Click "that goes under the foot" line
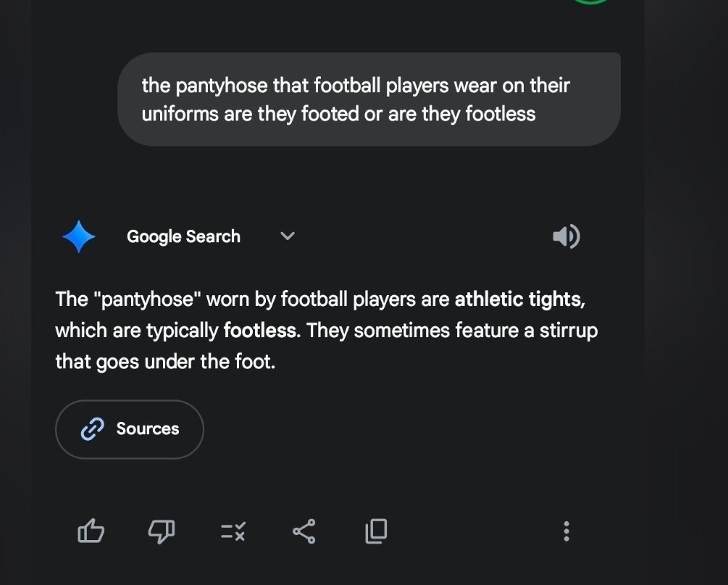Viewport: 728px width, 585px height. pyautogui.click(x=165, y=361)
